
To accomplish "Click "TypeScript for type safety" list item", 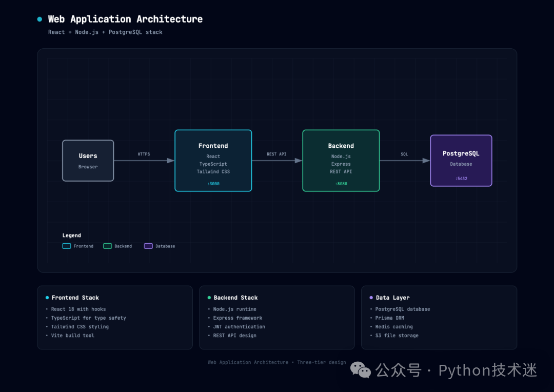I will tap(89, 318).
